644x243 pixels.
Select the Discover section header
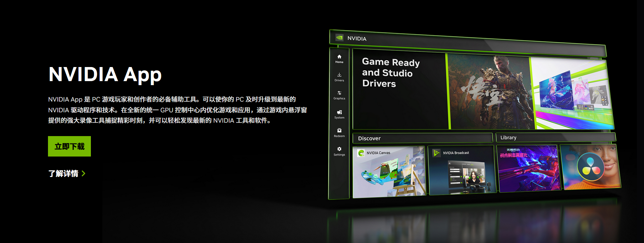click(423, 138)
